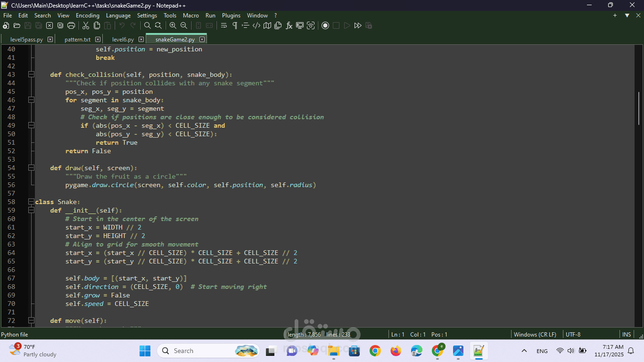Image resolution: width=644 pixels, height=362 pixels.
Task: Click the Open file toolbar icon
Action: tap(17, 25)
